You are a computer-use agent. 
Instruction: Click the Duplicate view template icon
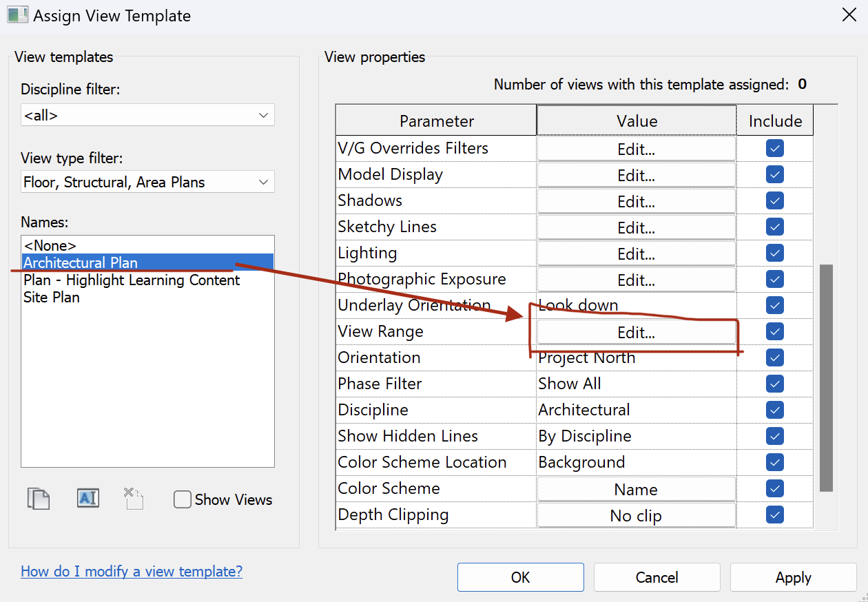(39, 499)
